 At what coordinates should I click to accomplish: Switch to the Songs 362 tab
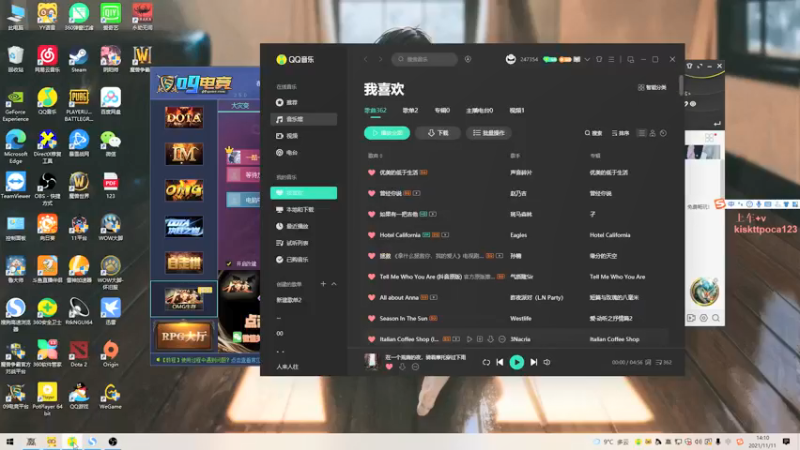tap(375, 110)
